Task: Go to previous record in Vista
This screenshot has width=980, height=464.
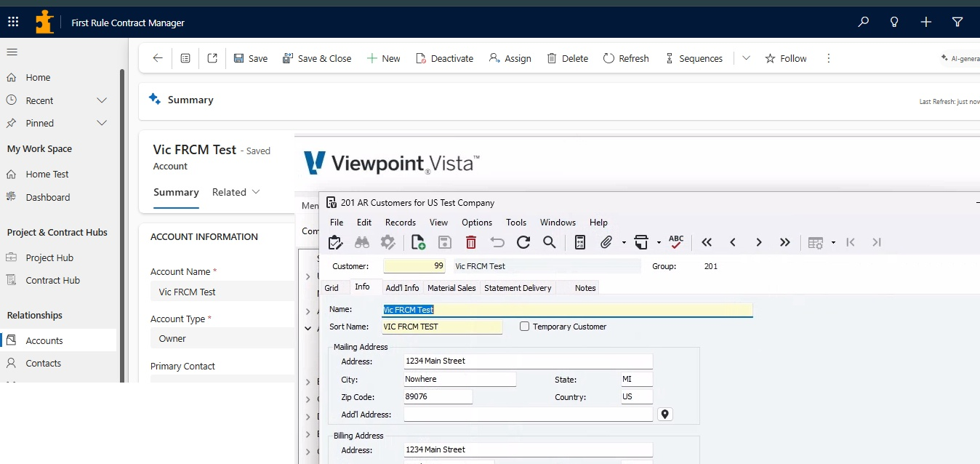Action: pos(733,242)
